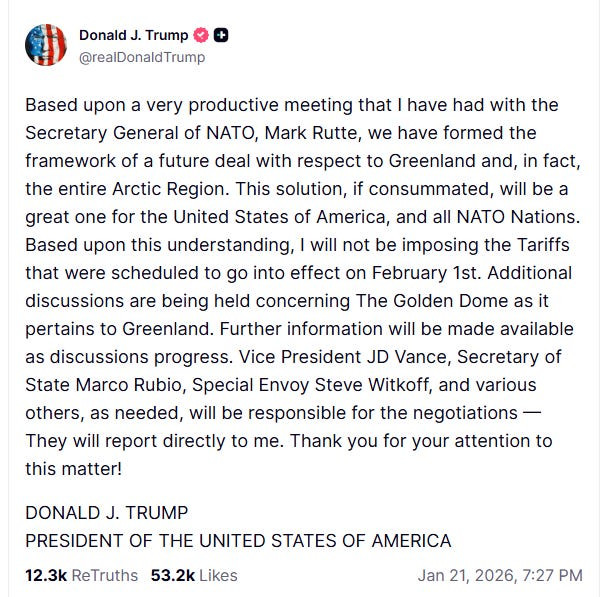Click the DONALD J. TRUMP signature line
Viewport: 606px width, 597px height.
106,513
